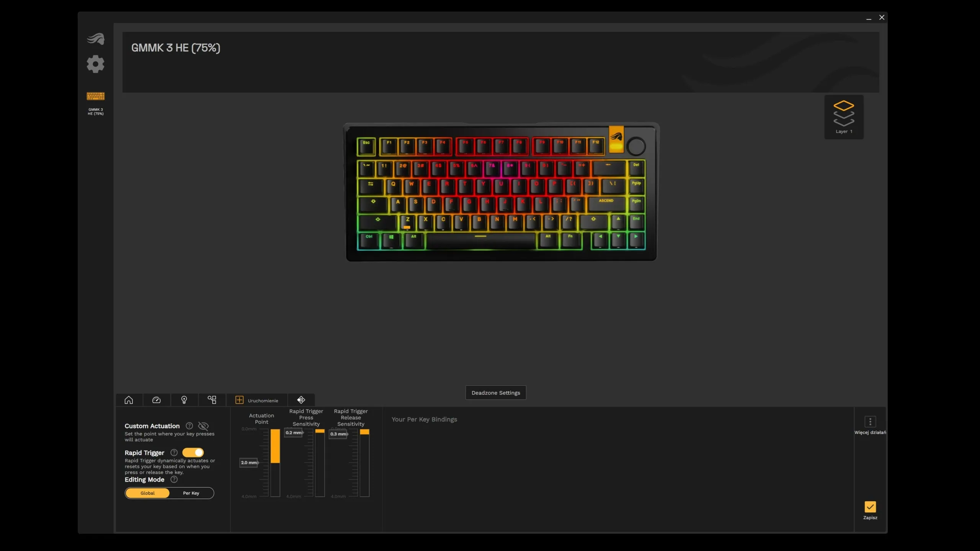Adjust Rapid Trigger Release Sensitivity slider

pyautogui.click(x=364, y=463)
